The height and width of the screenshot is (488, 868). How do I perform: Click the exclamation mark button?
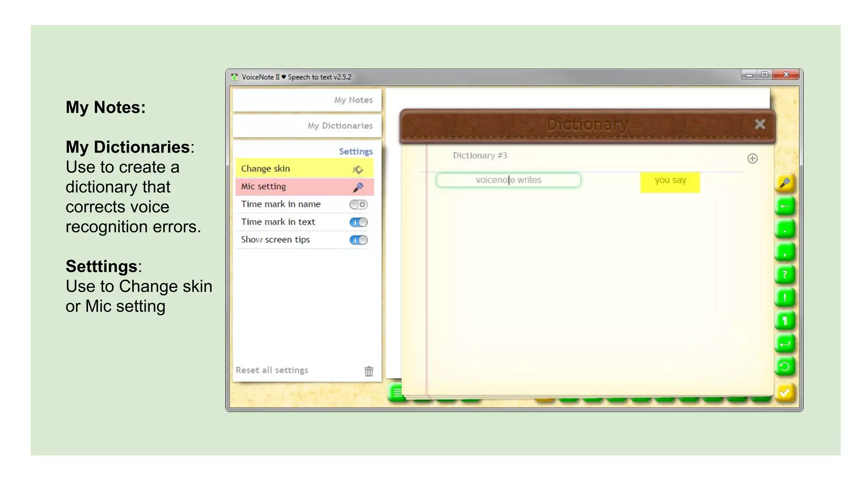pyautogui.click(x=785, y=297)
